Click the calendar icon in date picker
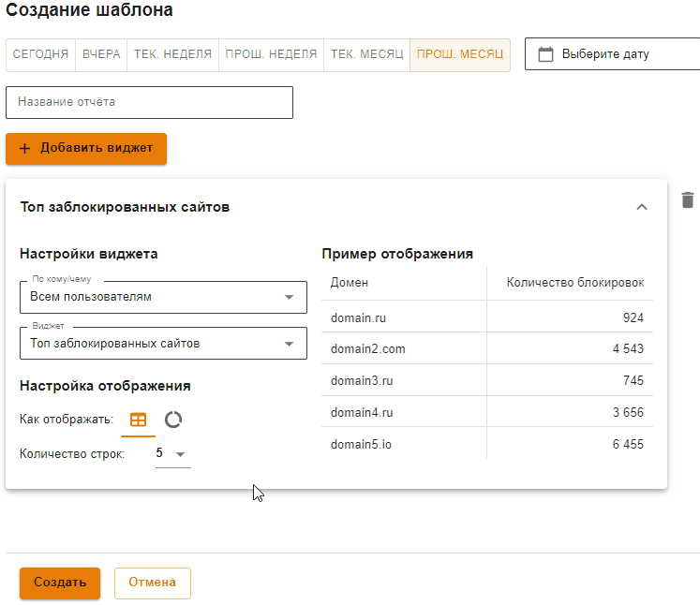The height and width of the screenshot is (605, 700). (x=545, y=54)
